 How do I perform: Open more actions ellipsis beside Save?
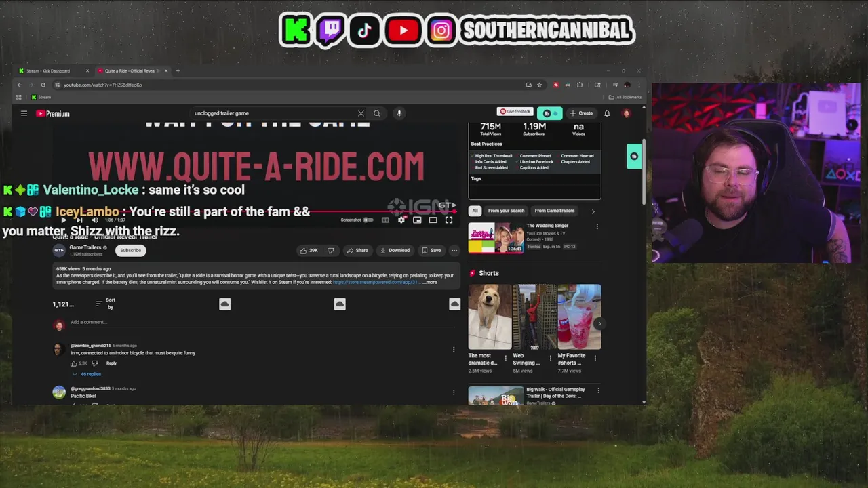(x=454, y=250)
